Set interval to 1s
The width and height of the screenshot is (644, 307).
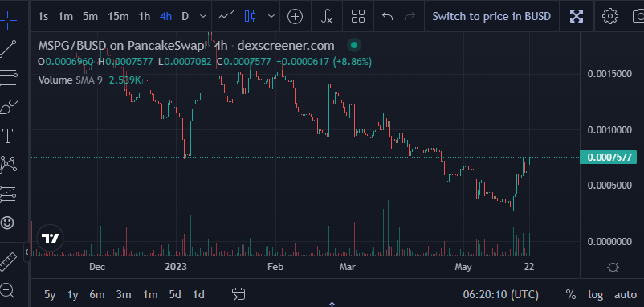pos(43,16)
